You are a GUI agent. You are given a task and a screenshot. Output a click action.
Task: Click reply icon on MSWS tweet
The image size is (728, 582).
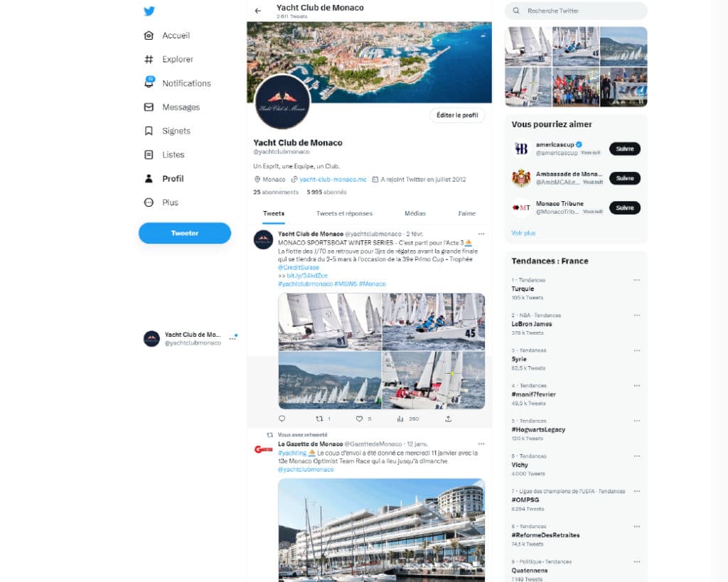(282, 419)
